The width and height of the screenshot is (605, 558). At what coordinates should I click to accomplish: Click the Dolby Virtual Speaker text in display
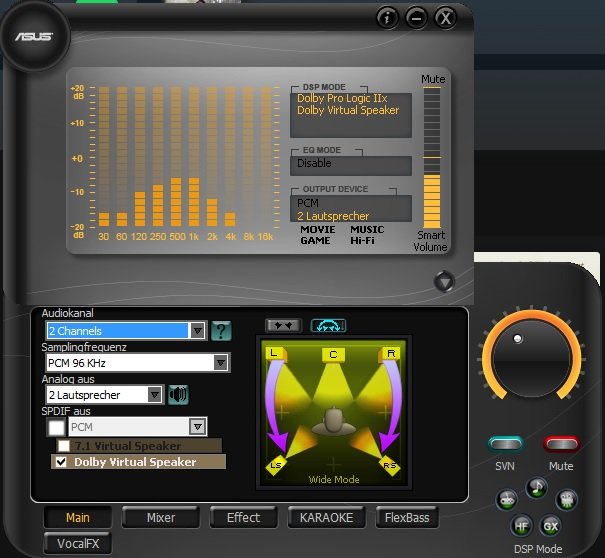point(348,110)
